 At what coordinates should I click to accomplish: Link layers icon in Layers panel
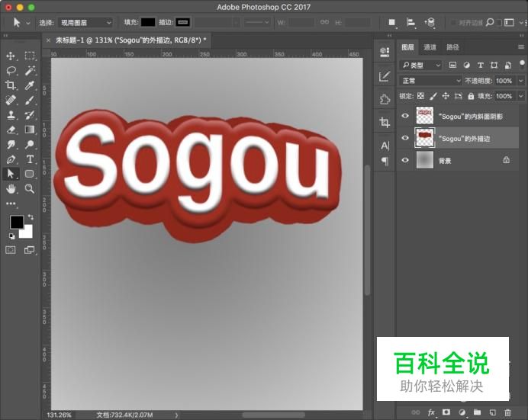[416, 412]
